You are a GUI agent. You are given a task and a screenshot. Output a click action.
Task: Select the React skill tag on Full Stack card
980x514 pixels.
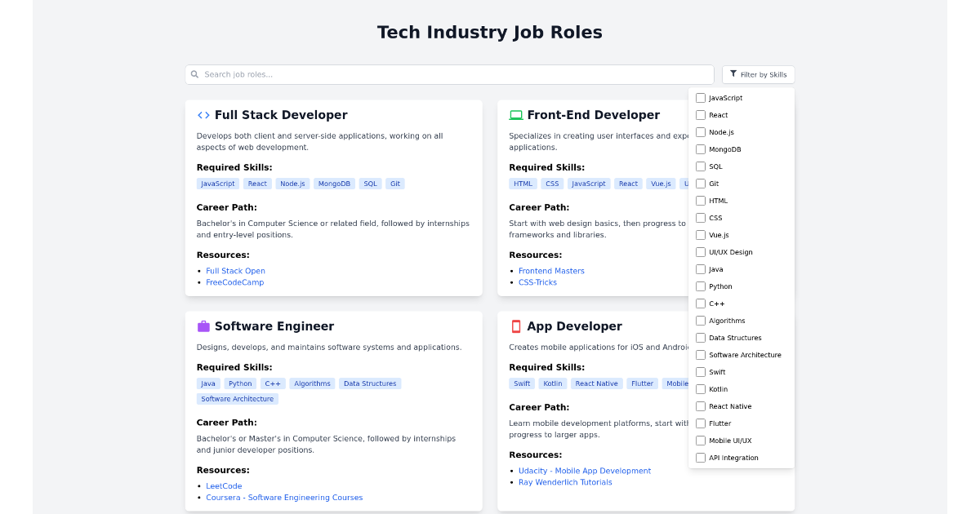(257, 183)
